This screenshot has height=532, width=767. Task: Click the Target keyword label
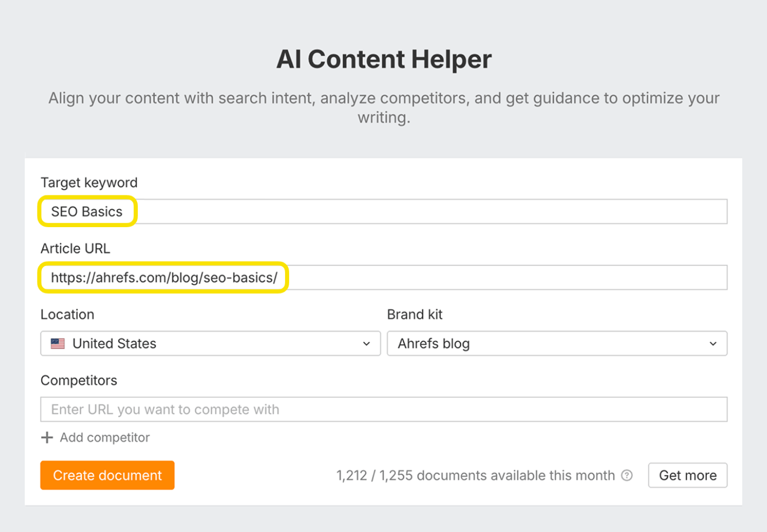point(88,182)
